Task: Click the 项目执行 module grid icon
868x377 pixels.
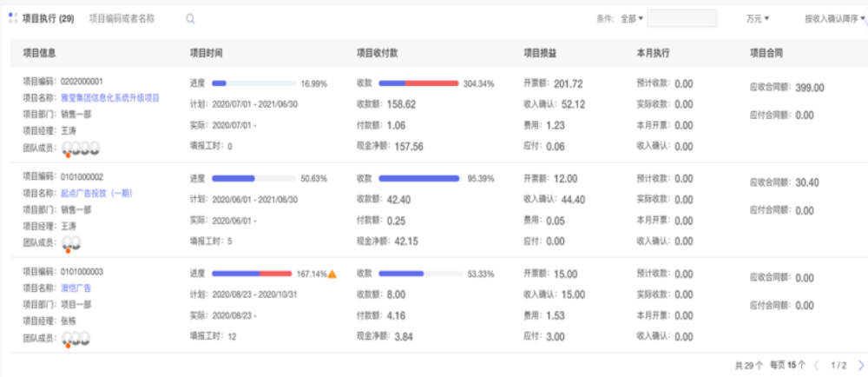Action: coord(12,18)
